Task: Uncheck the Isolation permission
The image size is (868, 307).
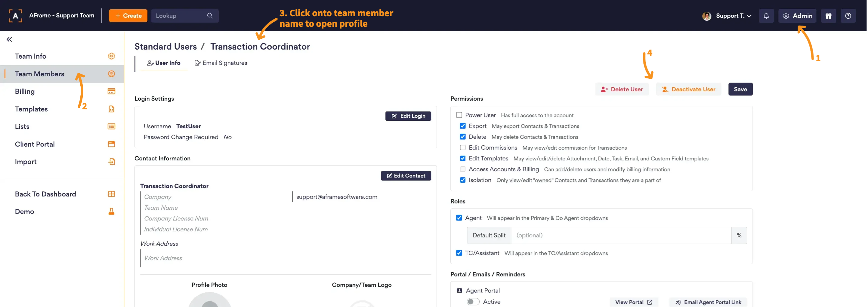Action: pyautogui.click(x=463, y=180)
